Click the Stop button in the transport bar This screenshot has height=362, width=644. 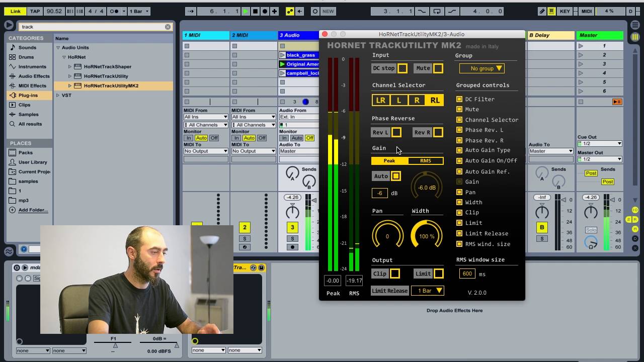[x=255, y=11]
